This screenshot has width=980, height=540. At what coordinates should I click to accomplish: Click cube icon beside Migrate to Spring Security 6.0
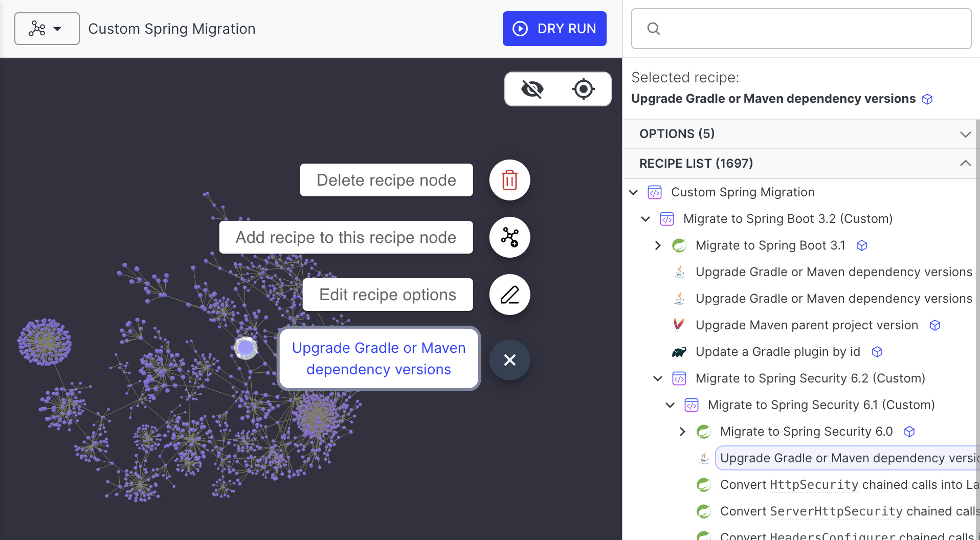pos(909,432)
